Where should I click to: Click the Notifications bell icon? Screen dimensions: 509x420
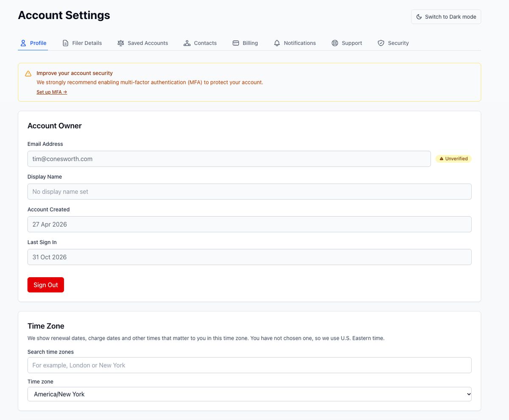277,43
